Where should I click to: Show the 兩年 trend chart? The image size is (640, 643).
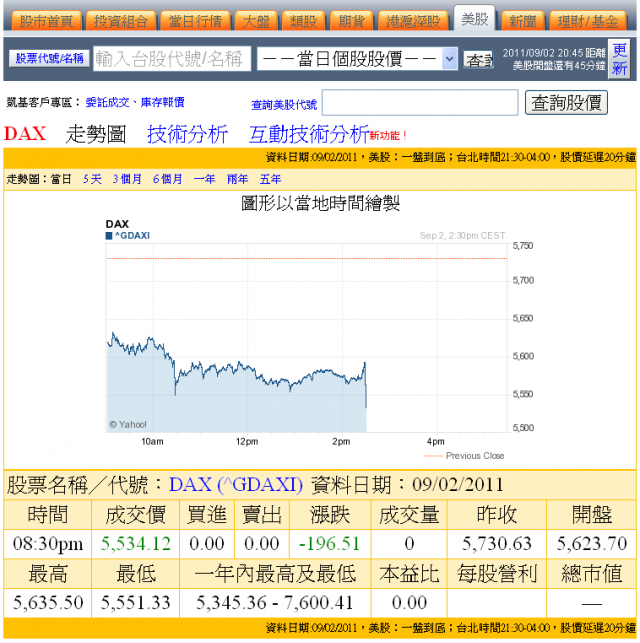237,179
